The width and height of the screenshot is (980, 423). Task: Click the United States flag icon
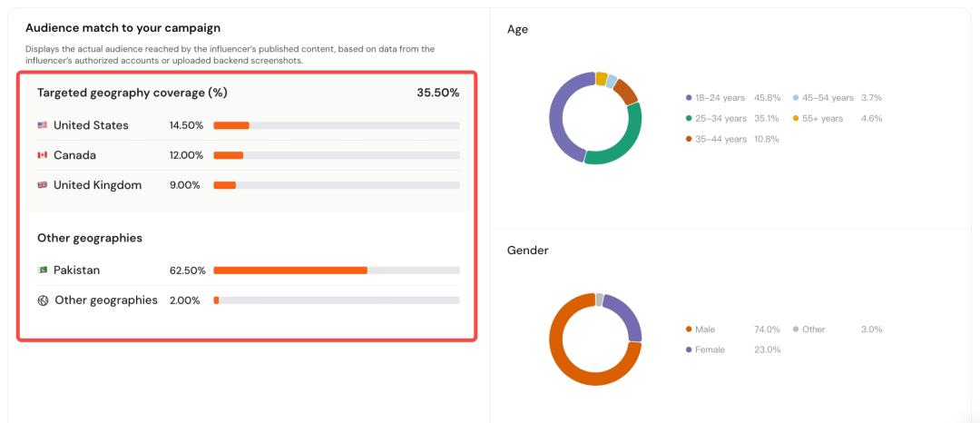[42, 125]
